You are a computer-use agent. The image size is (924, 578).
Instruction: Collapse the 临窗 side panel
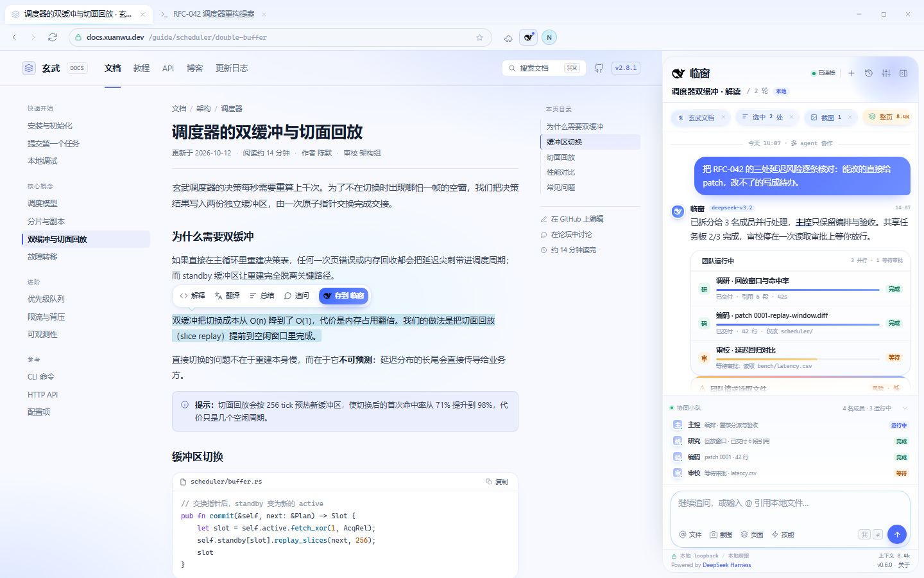pyautogui.click(x=903, y=73)
